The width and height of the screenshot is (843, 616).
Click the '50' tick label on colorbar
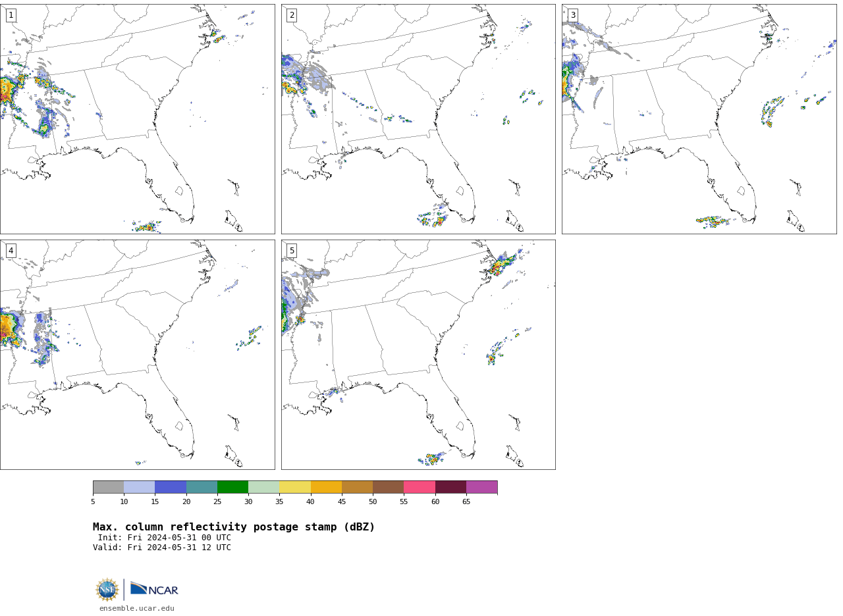coord(373,502)
